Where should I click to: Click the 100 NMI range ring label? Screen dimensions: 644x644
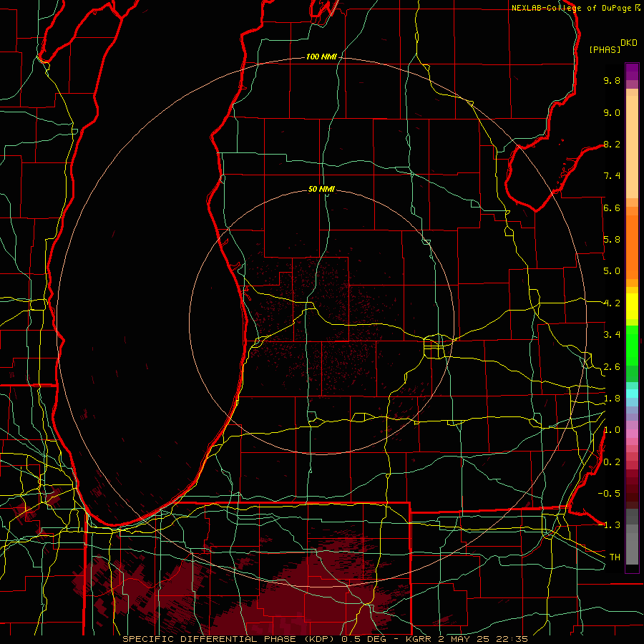[x=321, y=57]
